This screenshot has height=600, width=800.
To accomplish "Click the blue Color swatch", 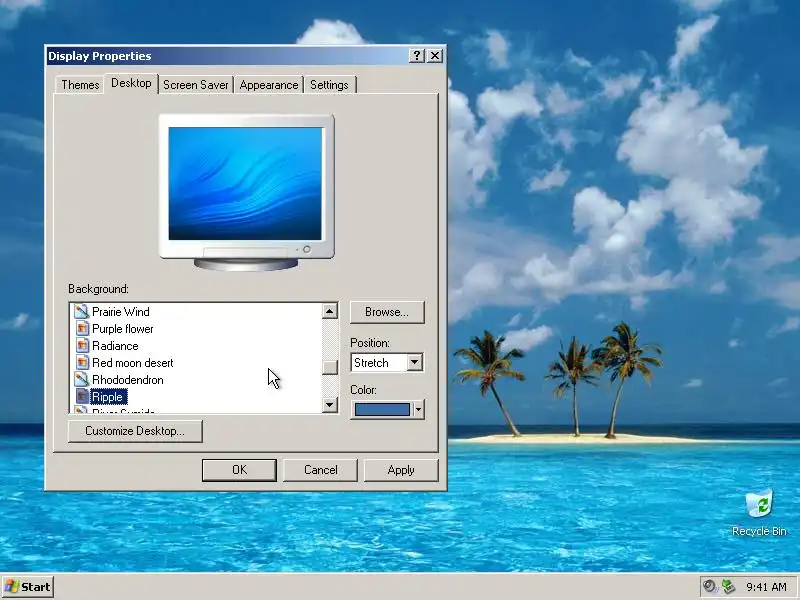I will point(382,409).
